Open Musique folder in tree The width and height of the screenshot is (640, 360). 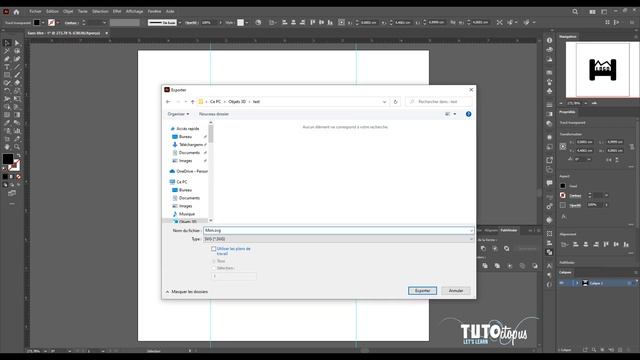[x=184, y=214]
